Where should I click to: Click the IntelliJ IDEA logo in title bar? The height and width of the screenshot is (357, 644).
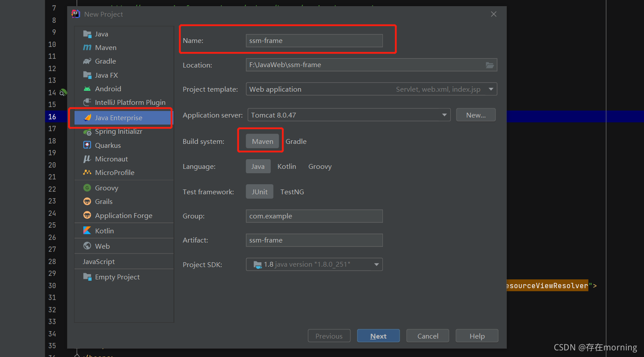coord(76,14)
